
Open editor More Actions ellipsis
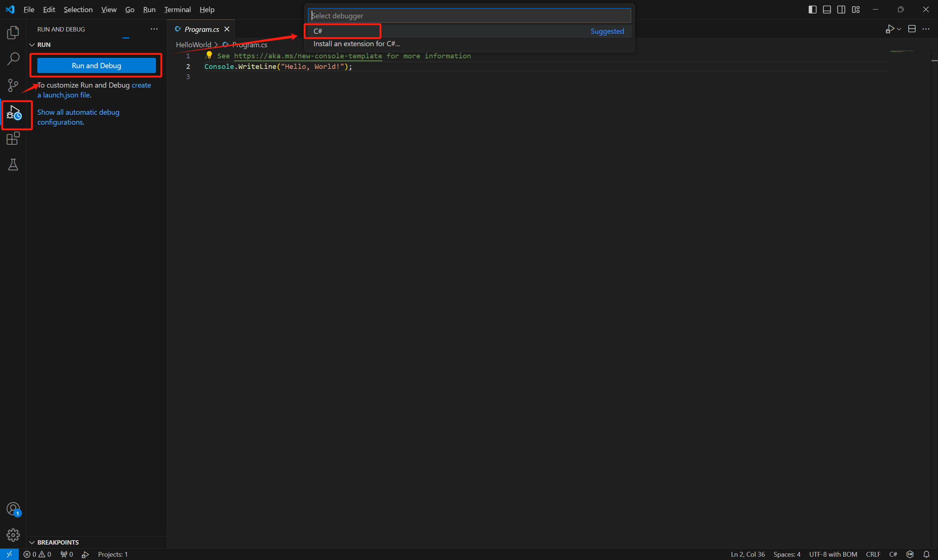click(926, 29)
